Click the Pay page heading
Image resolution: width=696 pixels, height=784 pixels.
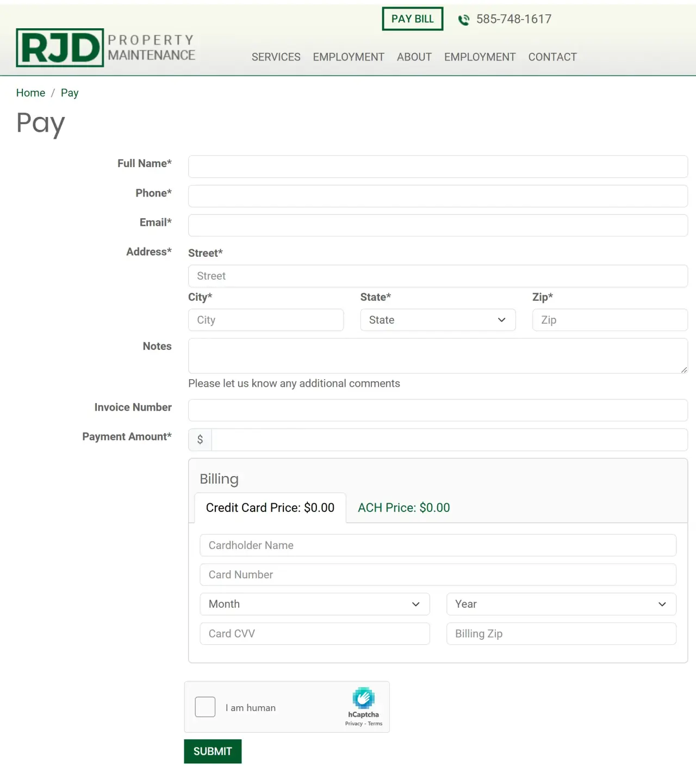coord(41,123)
